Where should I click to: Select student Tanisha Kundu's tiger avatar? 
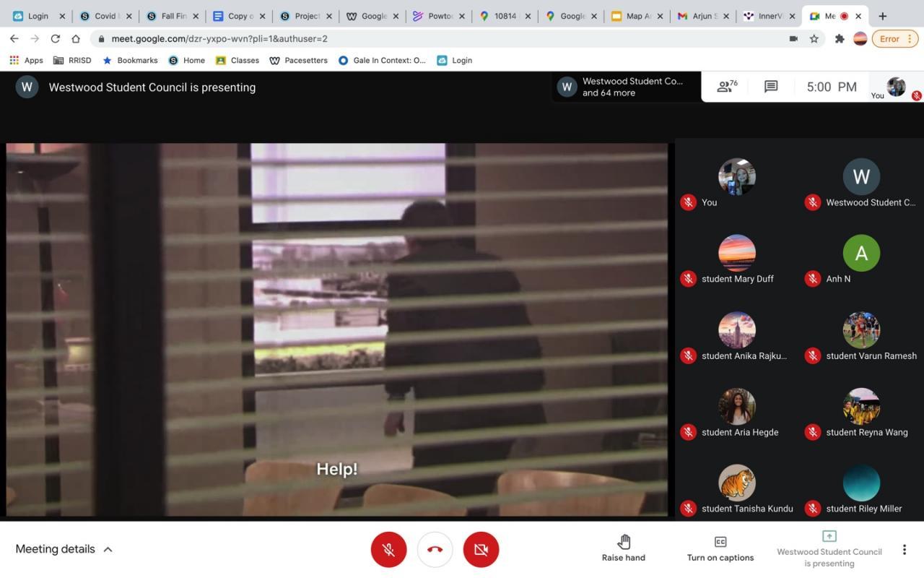[x=737, y=483]
